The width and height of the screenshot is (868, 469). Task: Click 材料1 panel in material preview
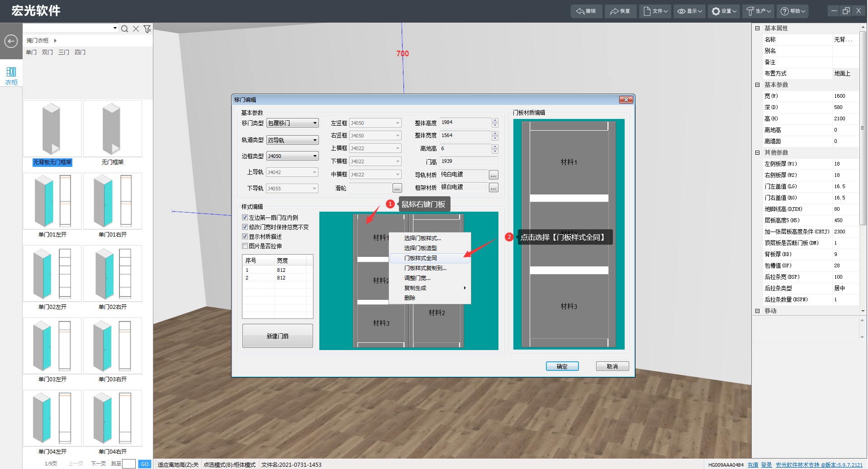pyautogui.click(x=569, y=162)
